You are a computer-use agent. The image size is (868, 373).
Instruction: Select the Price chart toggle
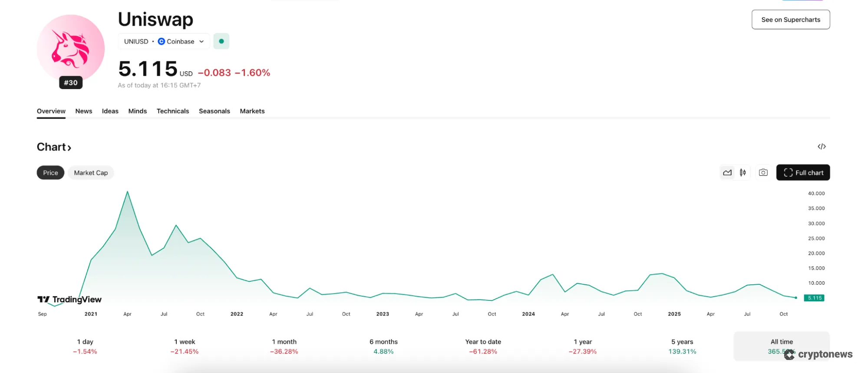(50, 173)
